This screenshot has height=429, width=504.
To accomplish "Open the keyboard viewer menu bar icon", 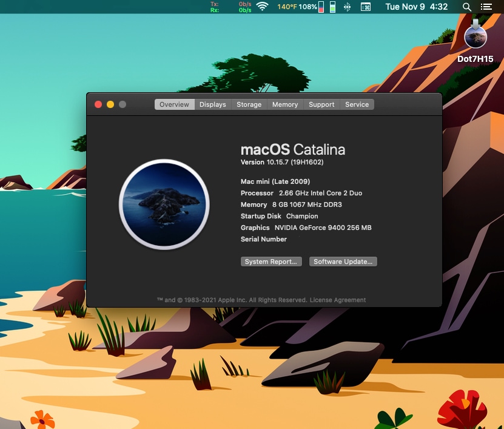I will (366, 7).
